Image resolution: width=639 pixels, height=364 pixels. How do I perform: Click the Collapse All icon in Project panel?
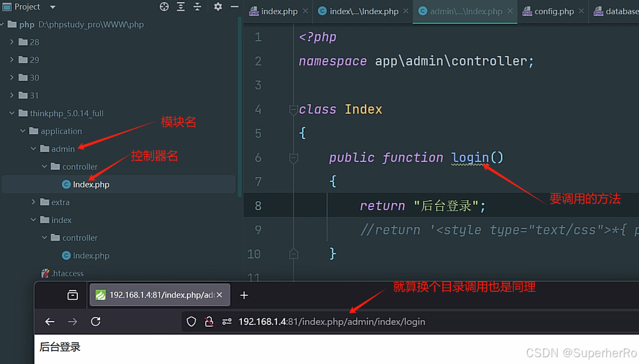pyautogui.click(x=197, y=7)
